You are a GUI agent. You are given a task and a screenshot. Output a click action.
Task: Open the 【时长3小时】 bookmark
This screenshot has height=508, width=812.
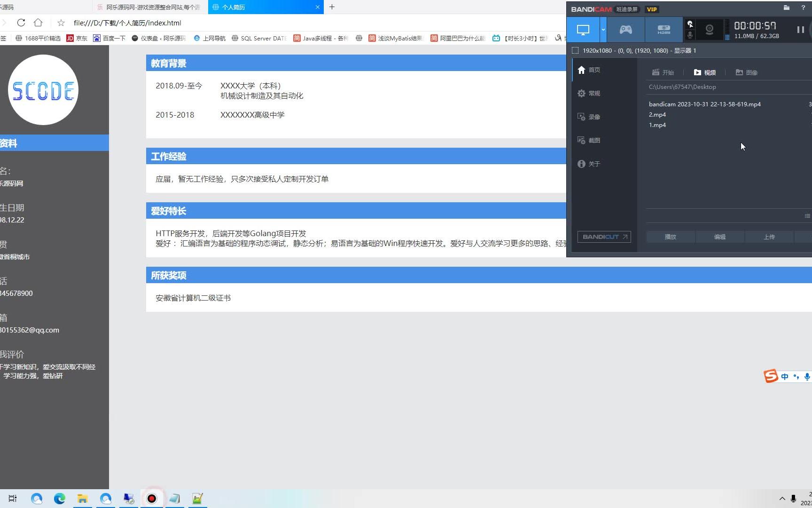pyautogui.click(x=520, y=38)
